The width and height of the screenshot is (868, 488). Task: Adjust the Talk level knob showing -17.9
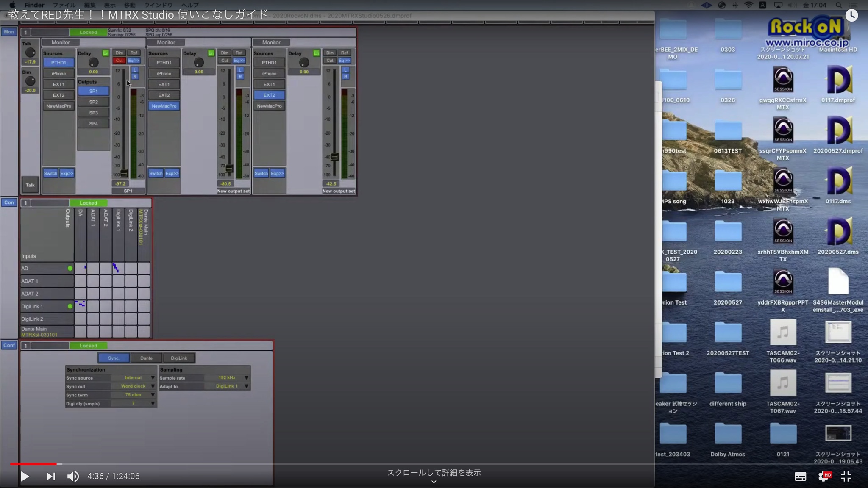[30, 53]
